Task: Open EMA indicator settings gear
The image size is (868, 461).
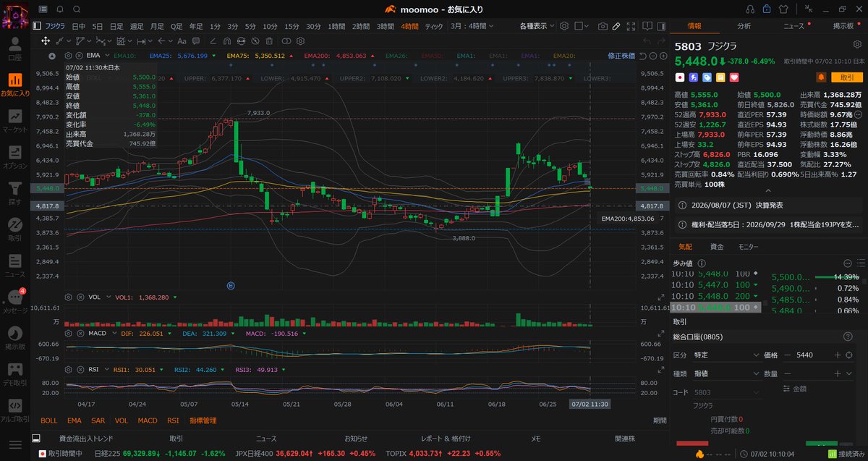Action: pos(69,55)
